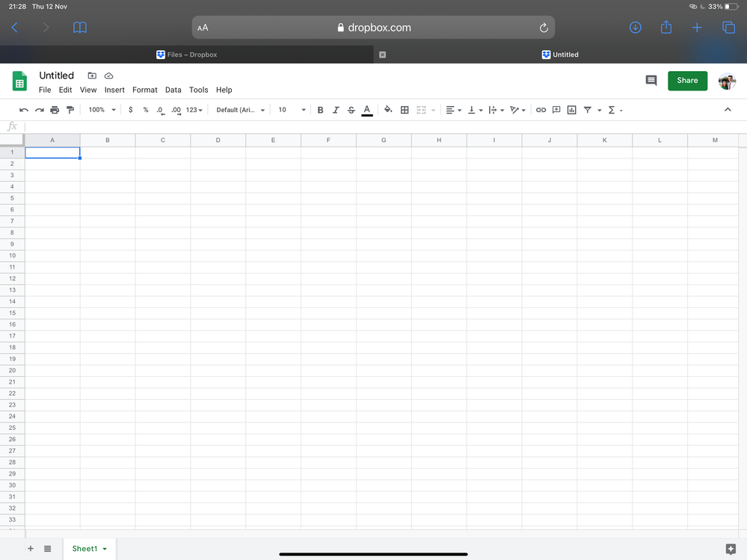Select row 10 header

coord(12,256)
